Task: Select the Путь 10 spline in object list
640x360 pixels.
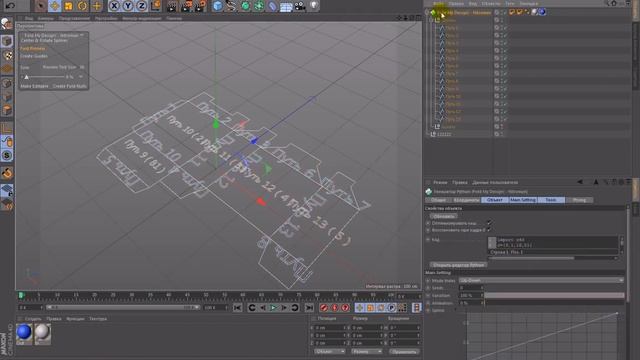Action: tap(453, 96)
